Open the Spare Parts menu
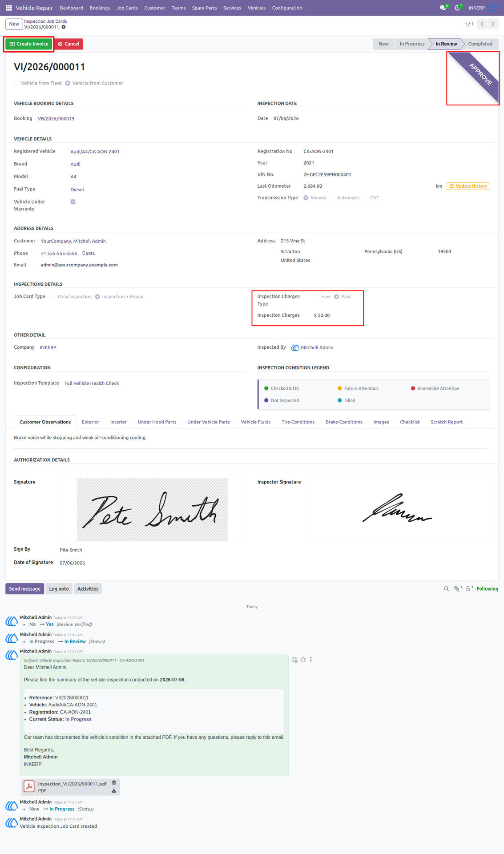 coord(204,8)
